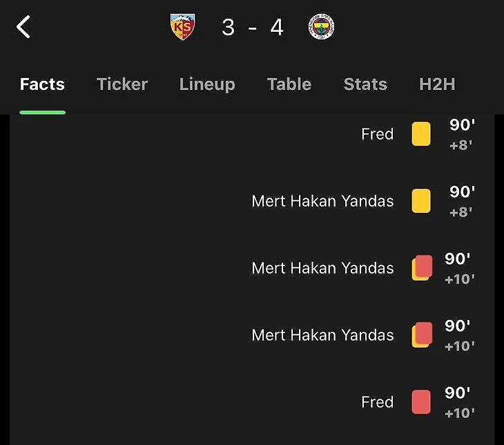Open Fred's name in the yellow card row
Viewport: 504px width, 445px height.
pos(377,134)
